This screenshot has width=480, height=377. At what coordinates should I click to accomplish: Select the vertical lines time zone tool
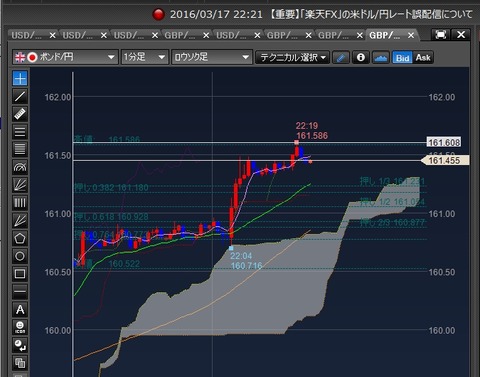(20, 203)
